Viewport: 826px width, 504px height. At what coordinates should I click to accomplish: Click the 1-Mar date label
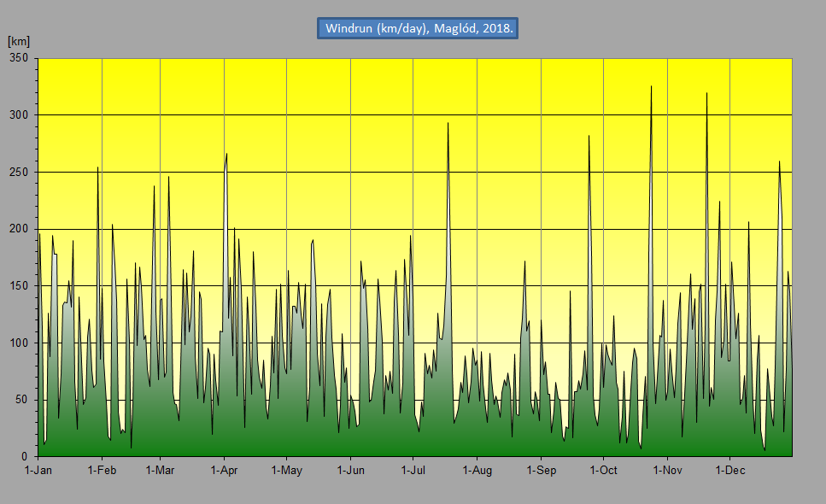tap(160, 471)
